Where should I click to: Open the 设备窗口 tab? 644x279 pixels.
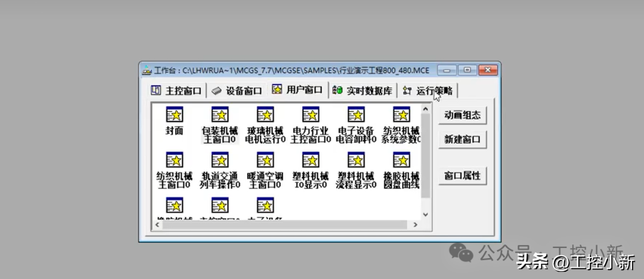[237, 91]
